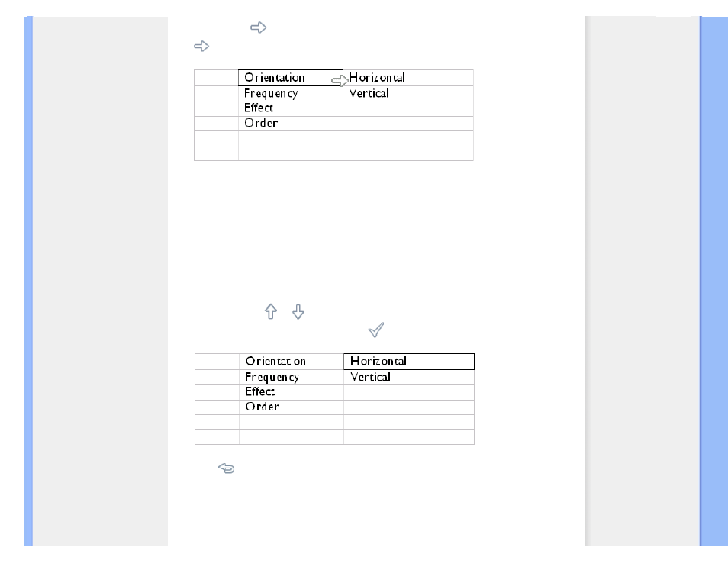The height and width of the screenshot is (563, 728).
Task: Click the right-arrow icon at the left margin
Action: pyautogui.click(x=201, y=46)
